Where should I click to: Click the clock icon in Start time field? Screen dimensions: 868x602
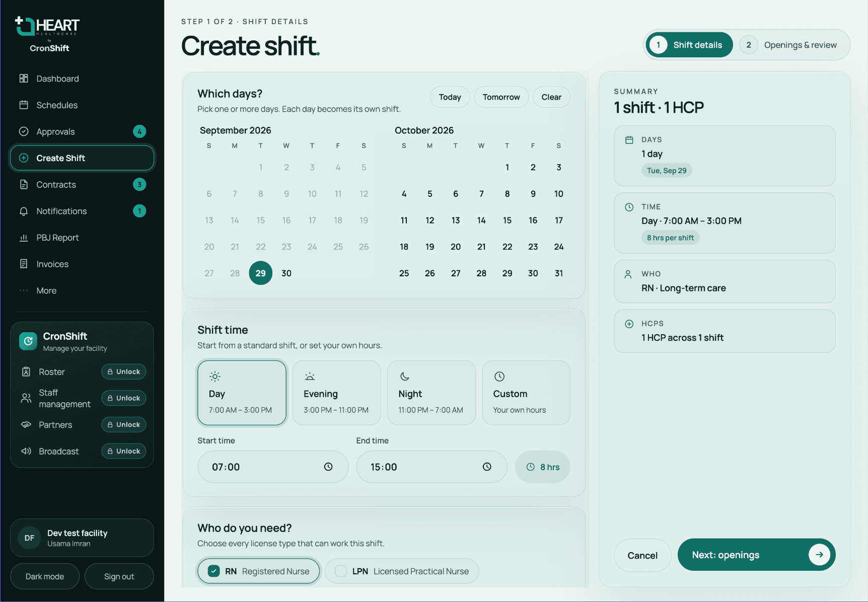click(328, 467)
